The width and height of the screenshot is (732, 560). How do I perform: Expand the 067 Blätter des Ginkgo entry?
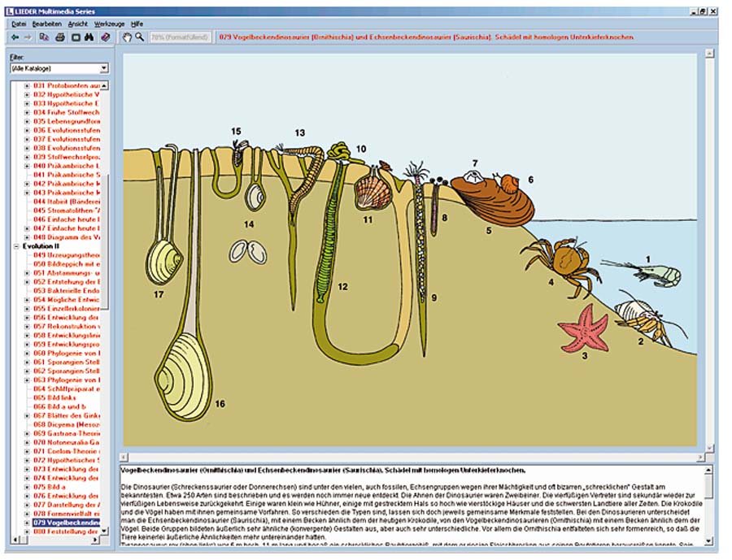click(x=27, y=415)
